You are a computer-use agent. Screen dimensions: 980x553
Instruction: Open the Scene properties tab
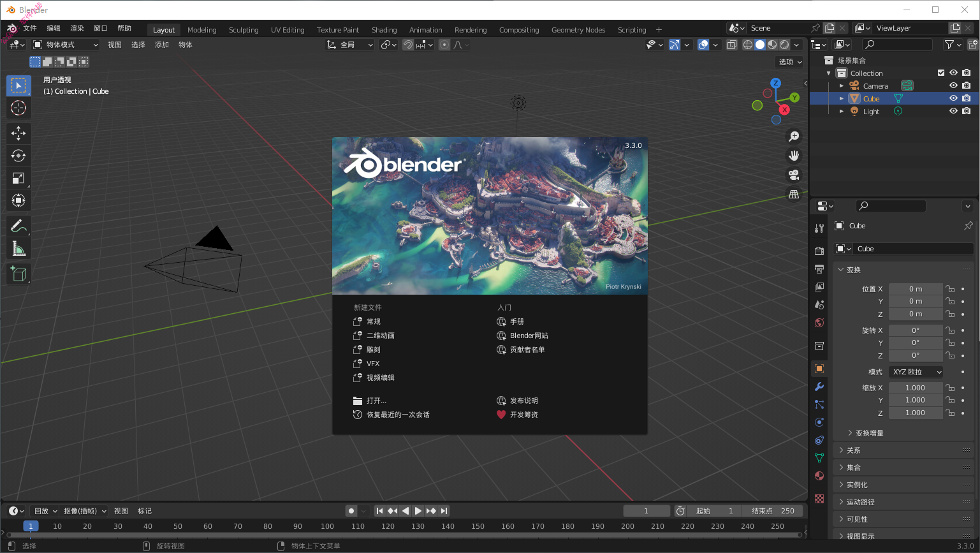pyautogui.click(x=819, y=305)
